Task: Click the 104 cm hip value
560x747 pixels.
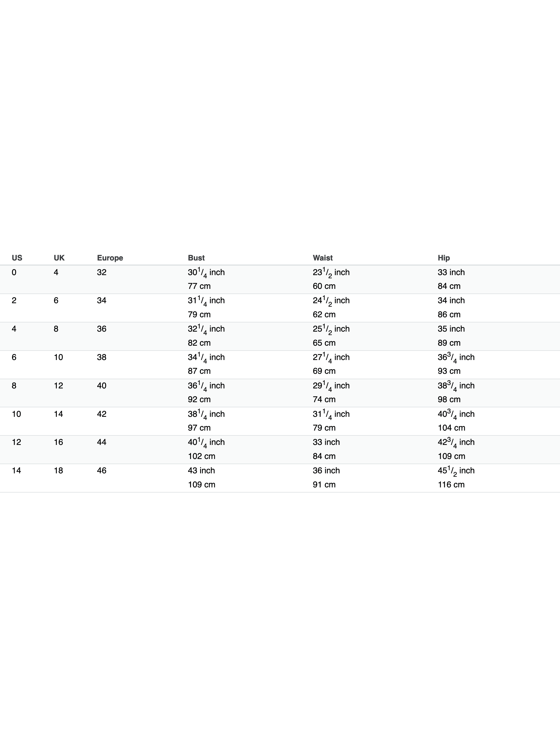Action: (451, 427)
